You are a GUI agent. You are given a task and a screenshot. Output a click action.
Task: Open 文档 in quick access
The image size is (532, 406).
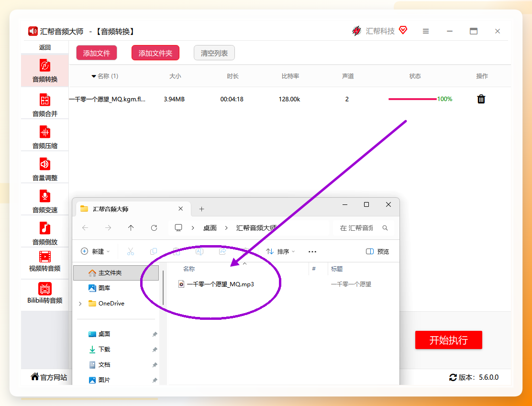pyautogui.click(x=99, y=364)
